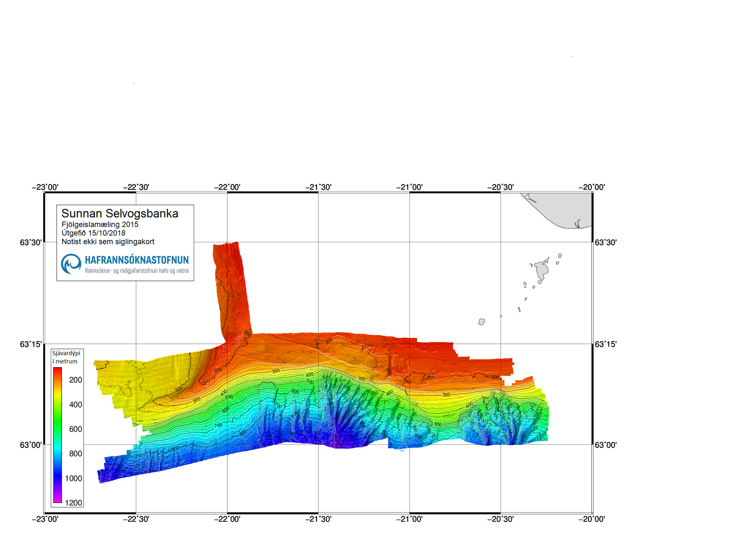Click the Notist ekki sem siglingakort text
Viewport: 756px width, 535px height.
[108, 241]
